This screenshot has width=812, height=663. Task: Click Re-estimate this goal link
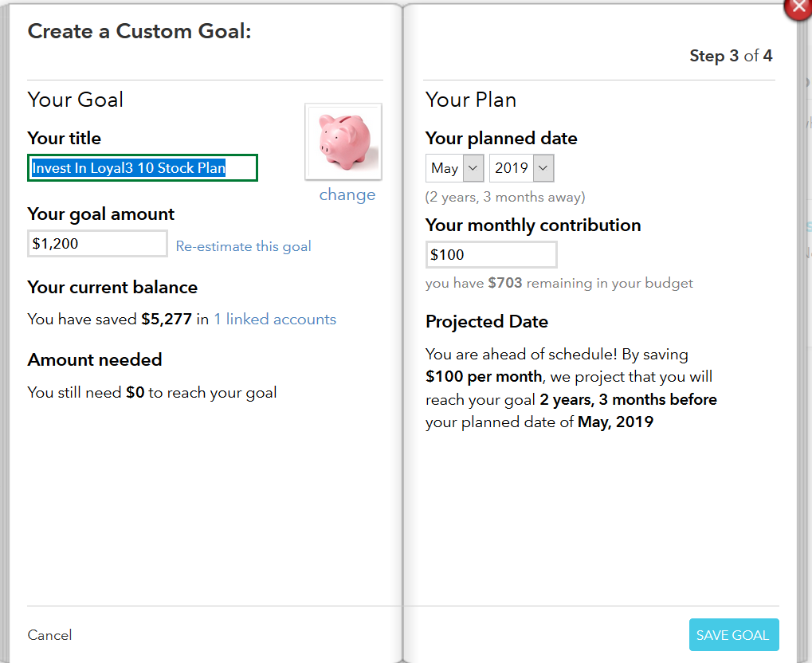point(243,246)
